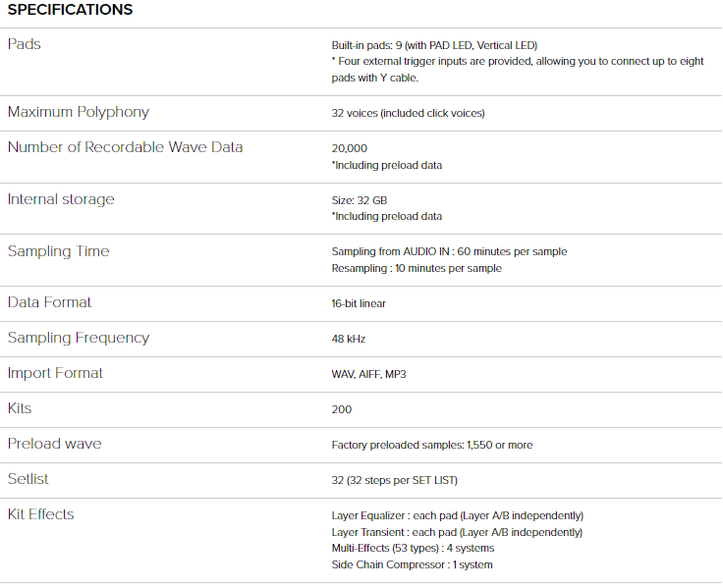The height and width of the screenshot is (588, 723).
Task: Click the 'Size: 32 GB' value
Action: [x=360, y=200]
